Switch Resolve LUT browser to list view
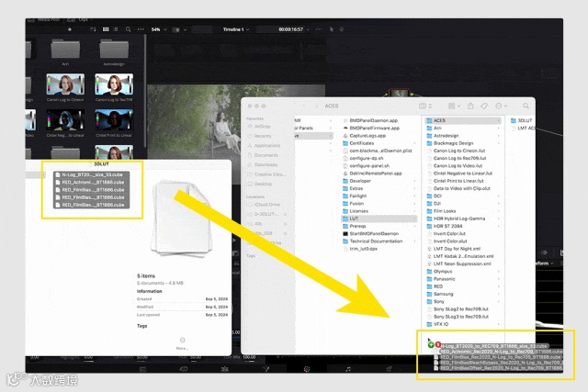Image resolution: width=588 pixels, height=392 pixels. [x=116, y=29]
